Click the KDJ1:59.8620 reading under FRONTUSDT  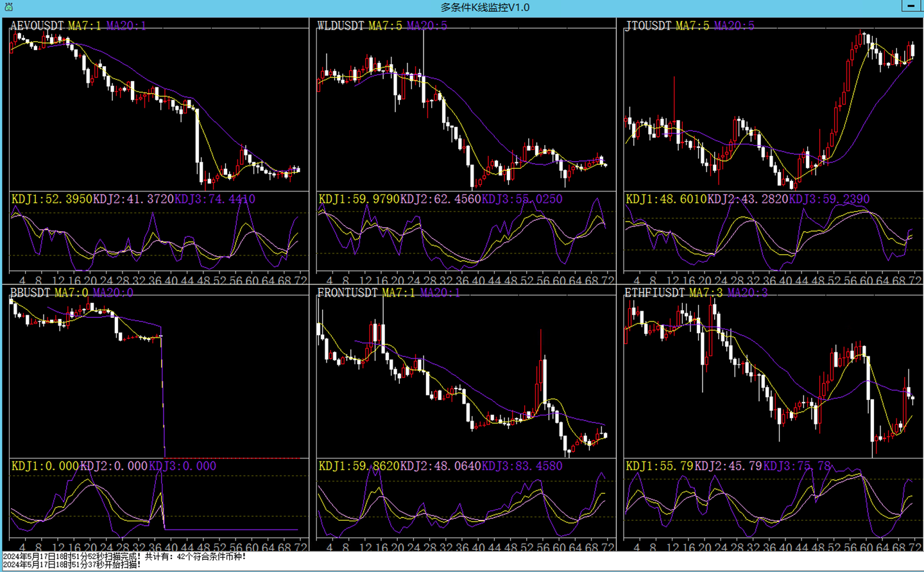click(359, 466)
